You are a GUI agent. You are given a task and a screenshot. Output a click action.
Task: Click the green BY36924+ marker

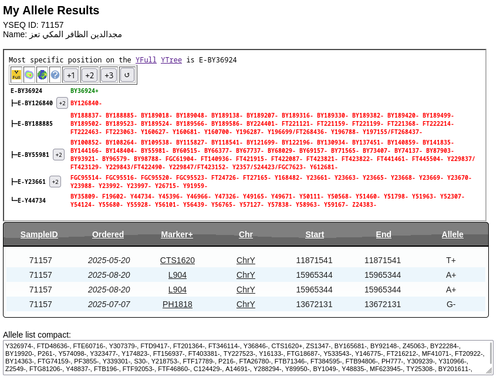84,91
